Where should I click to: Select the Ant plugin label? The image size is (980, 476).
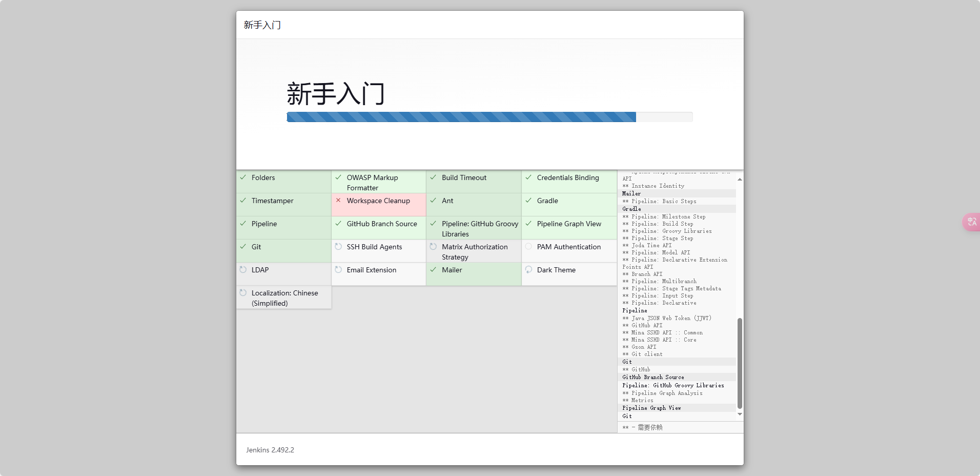point(447,201)
